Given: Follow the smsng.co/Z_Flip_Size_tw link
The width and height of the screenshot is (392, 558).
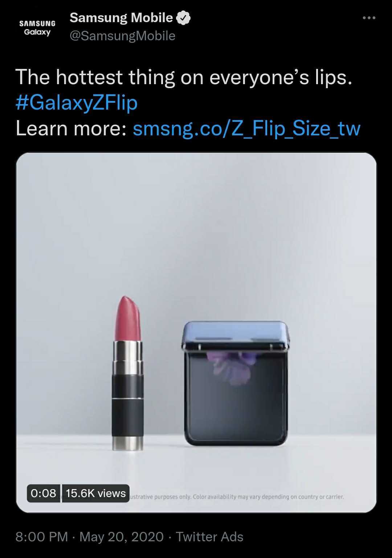Looking at the screenshot, I should point(247,128).
